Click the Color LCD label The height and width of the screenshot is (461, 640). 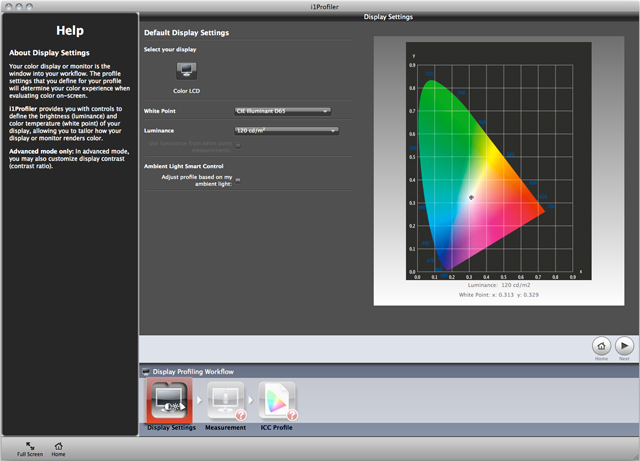click(187, 91)
